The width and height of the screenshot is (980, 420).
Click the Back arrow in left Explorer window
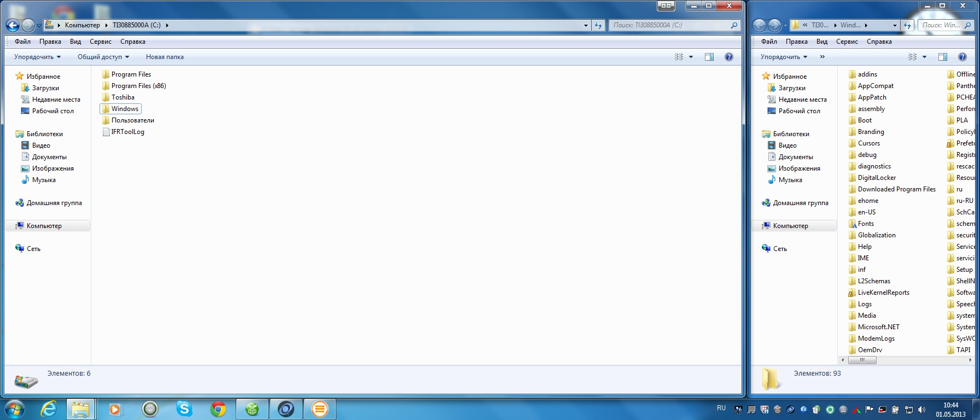(13, 25)
